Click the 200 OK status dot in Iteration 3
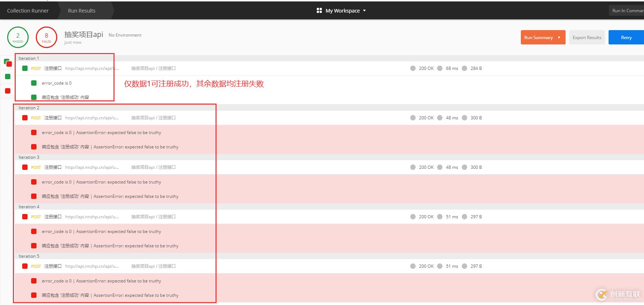 tap(413, 167)
